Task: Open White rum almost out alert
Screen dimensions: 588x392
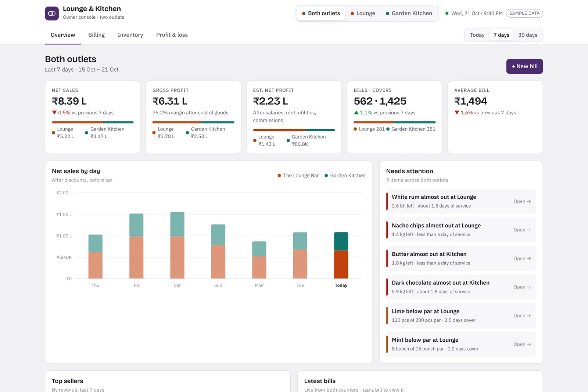Action: coord(461,201)
